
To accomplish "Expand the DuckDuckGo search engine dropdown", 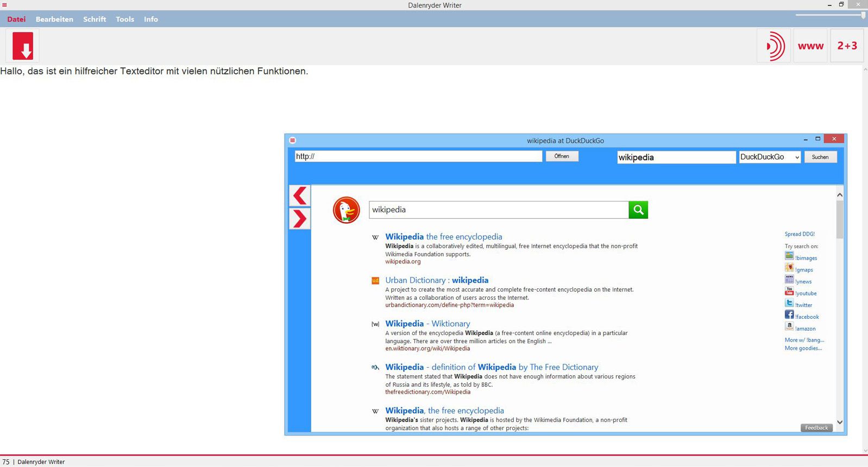I will click(797, 157).
